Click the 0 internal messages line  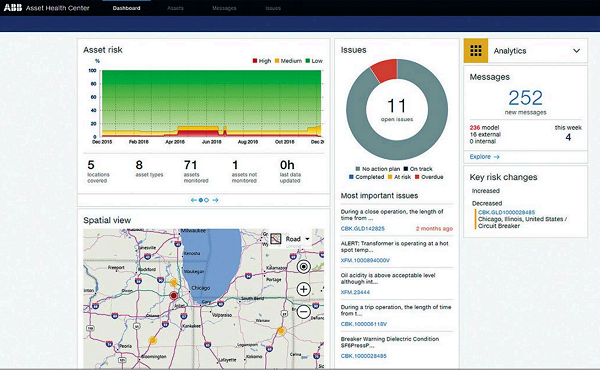[483, 141]
